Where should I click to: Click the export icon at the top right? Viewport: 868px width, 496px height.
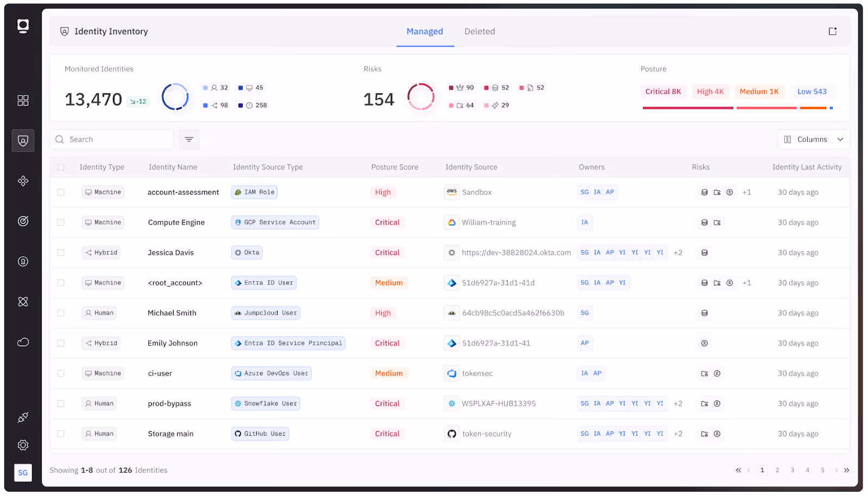point(832,31)
